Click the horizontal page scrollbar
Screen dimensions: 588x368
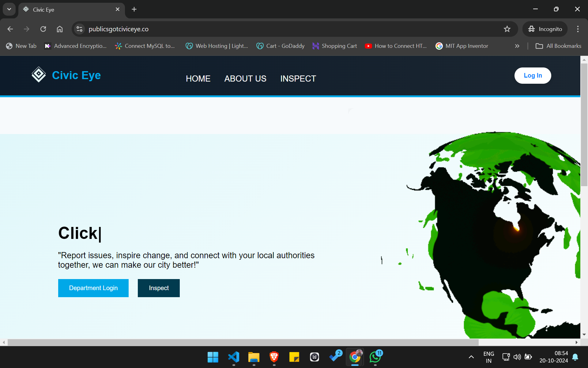[x=243, y=342]
